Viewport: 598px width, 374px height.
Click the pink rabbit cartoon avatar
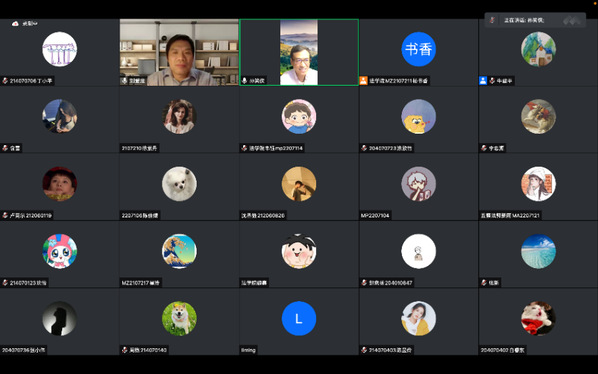point(59,251)
